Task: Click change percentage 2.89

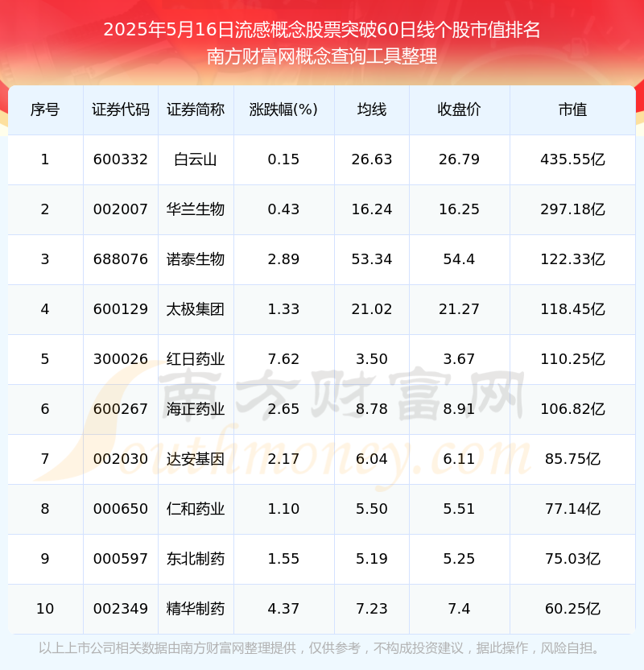Action: 283,259
